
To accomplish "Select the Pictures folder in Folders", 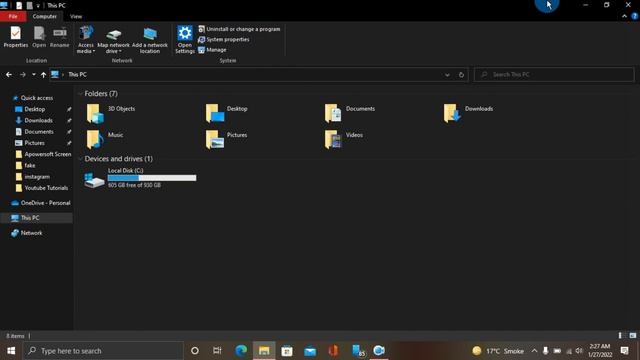I will (x=227, y=139).
